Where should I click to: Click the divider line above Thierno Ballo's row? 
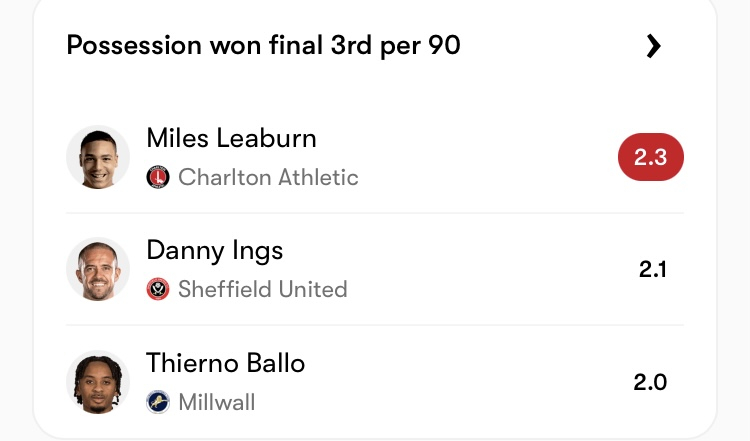pyautogui.click(x=375, y=325)
